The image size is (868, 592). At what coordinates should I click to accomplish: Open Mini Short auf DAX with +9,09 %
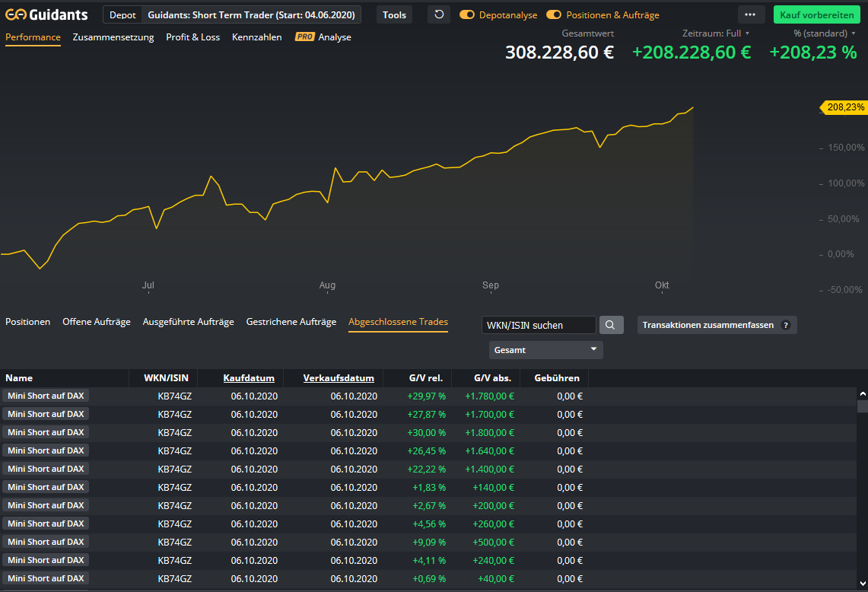click(46, 542)
